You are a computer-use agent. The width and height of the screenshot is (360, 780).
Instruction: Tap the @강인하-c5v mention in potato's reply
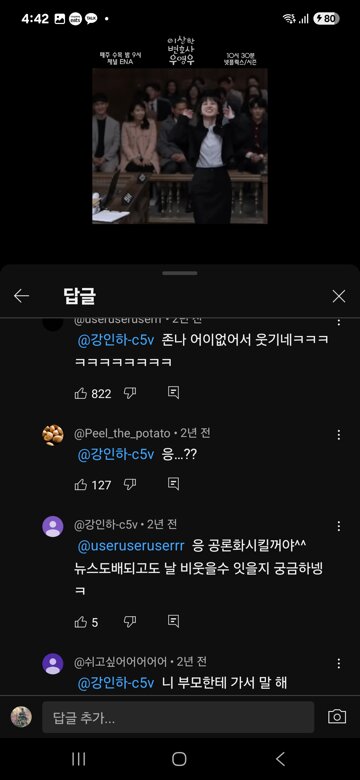pyautogui.click(x=116, y=455)
